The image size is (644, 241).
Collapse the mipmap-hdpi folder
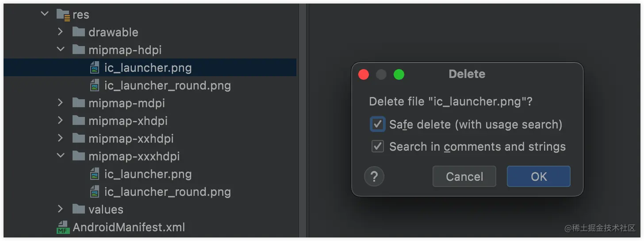[61, 50]
